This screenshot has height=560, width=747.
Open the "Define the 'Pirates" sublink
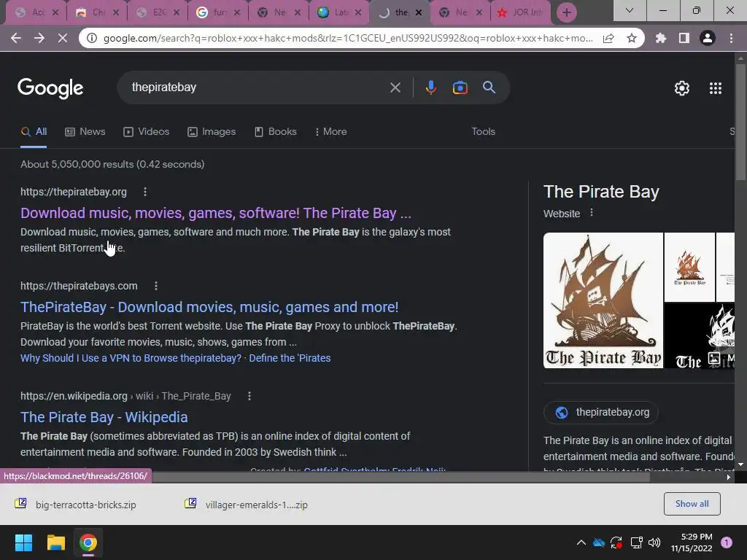290,358
